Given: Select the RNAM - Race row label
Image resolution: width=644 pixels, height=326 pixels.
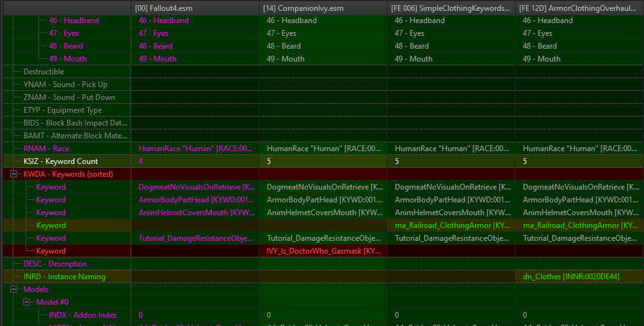Looking at the screenshot, I should click(x=46, y=149).
